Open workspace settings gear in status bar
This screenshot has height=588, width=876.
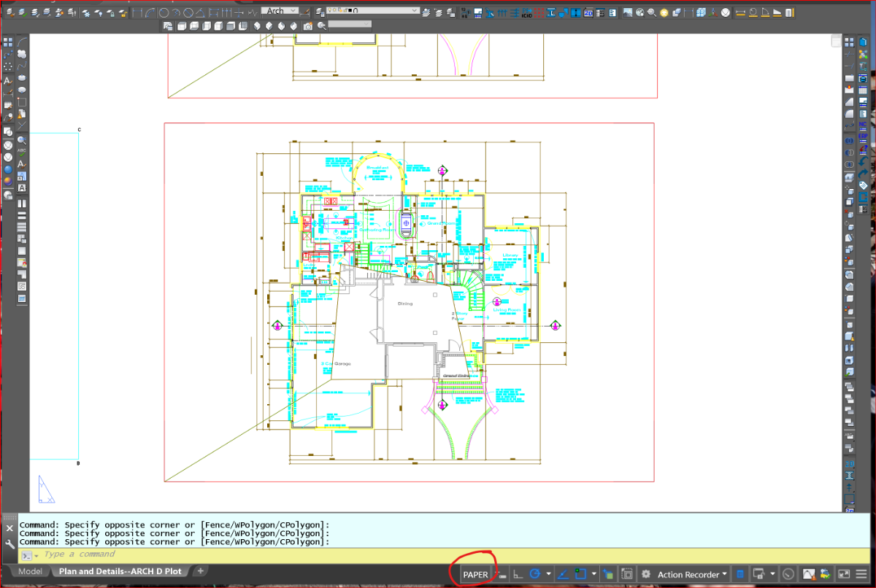(x=646, y=575)
